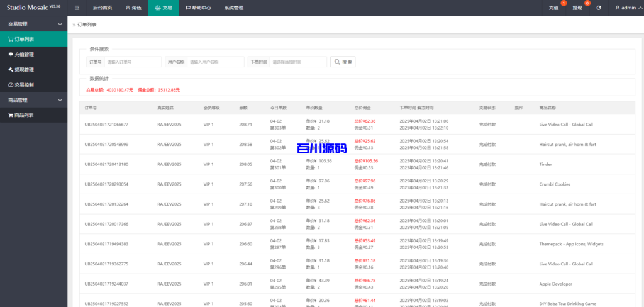Open 提现 notifications in top bar

(577, 8)
